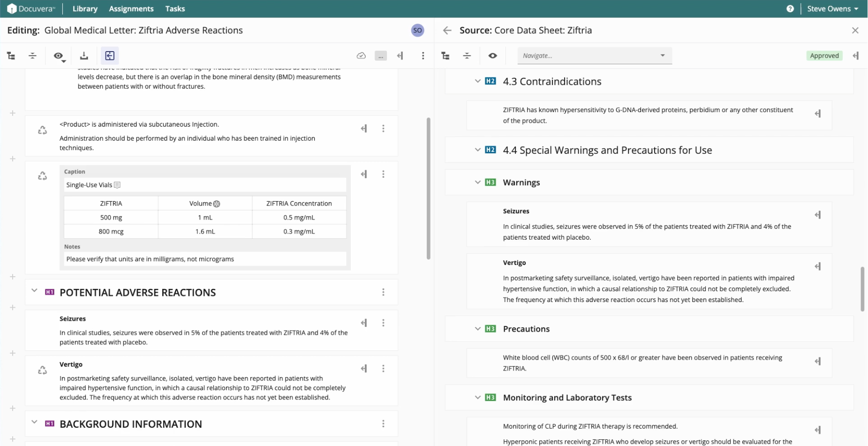Open options menu for subcutaneous injection block
Image resolution: width=868 pixels, height=446 pixels.
click(x=383, y=129)
